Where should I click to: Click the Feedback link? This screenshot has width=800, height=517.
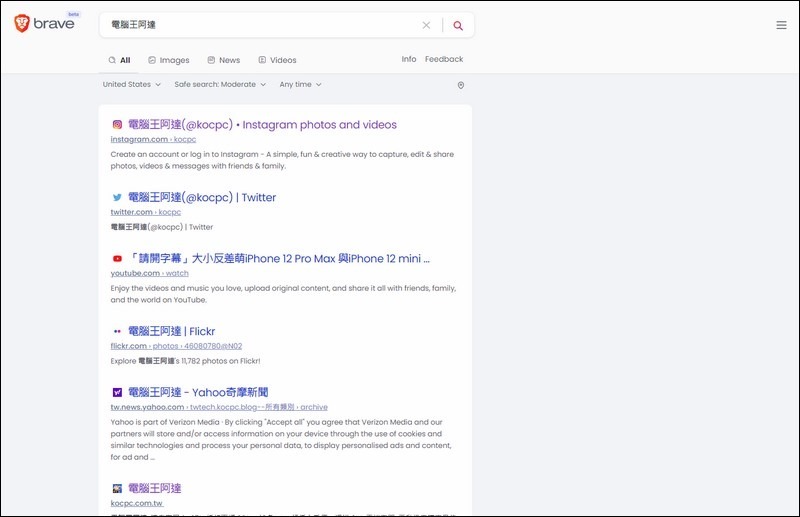click(x=444, y=59)
